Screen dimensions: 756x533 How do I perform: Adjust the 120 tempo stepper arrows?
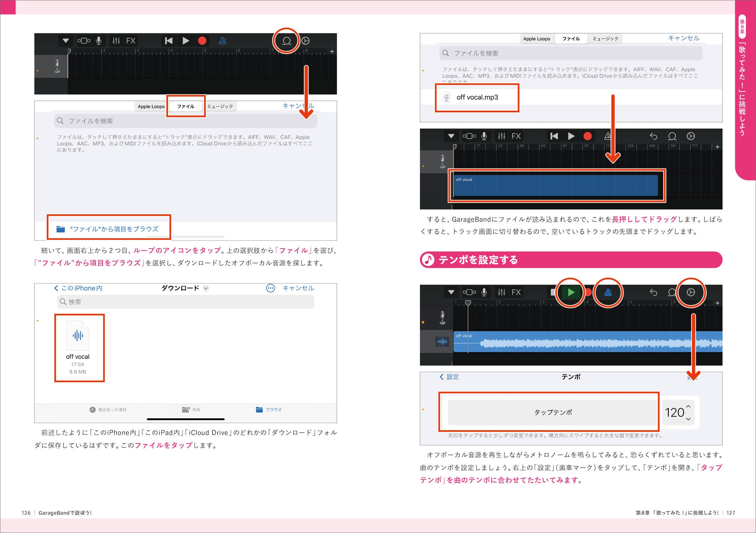click(x=688, y=412)
